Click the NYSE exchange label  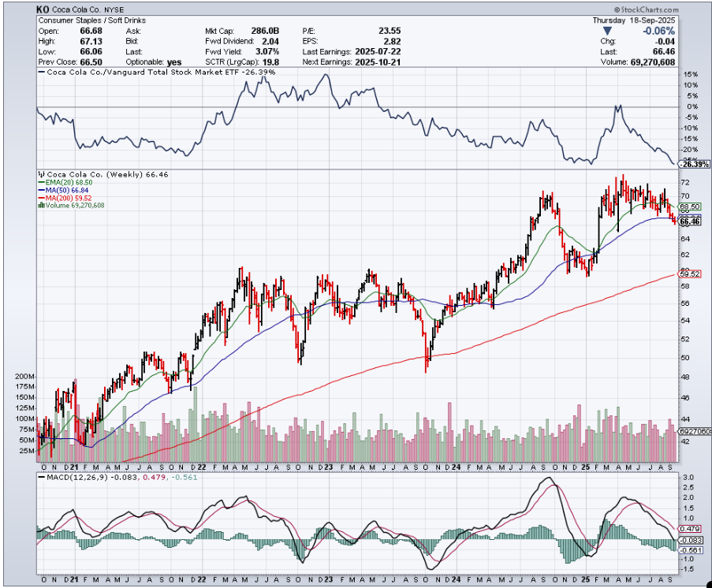pyautogui.click(x=114, y=10)
